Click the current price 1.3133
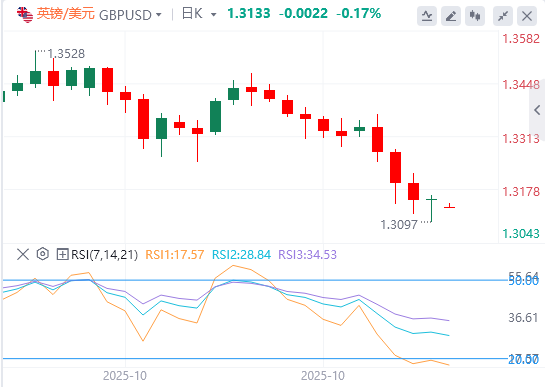 (249, 14)
